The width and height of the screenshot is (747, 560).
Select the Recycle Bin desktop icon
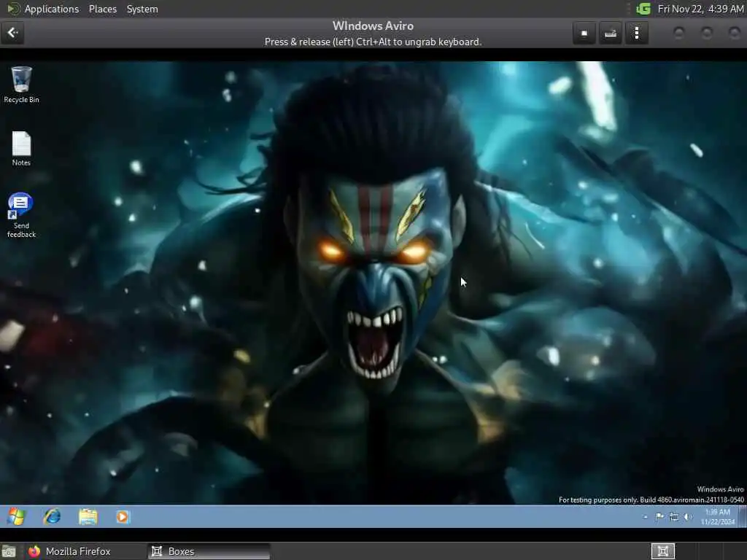tap(21, 85)
